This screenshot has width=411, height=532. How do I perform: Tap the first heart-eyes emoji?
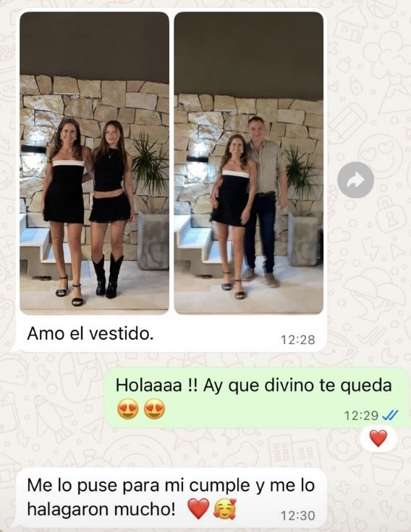point(128,409)
